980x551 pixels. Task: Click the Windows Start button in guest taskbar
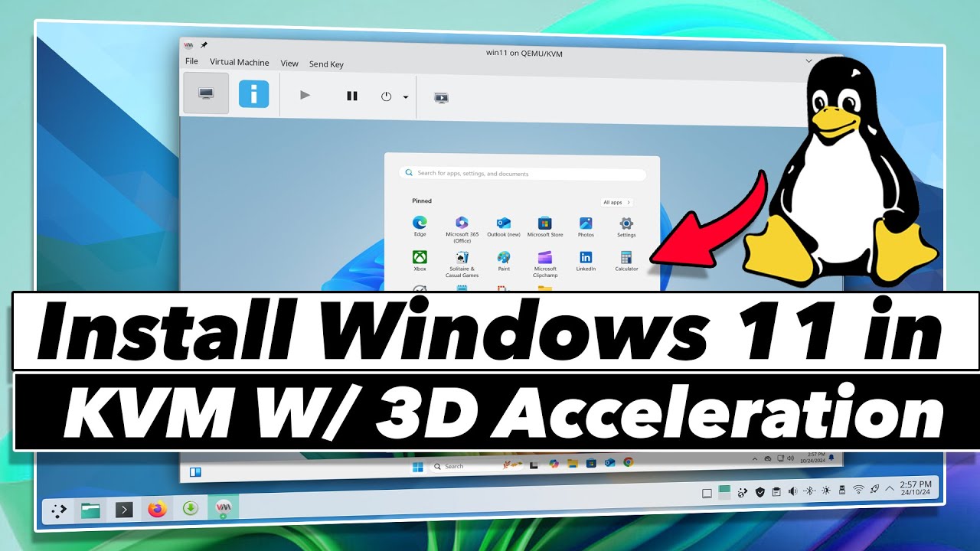417,466
